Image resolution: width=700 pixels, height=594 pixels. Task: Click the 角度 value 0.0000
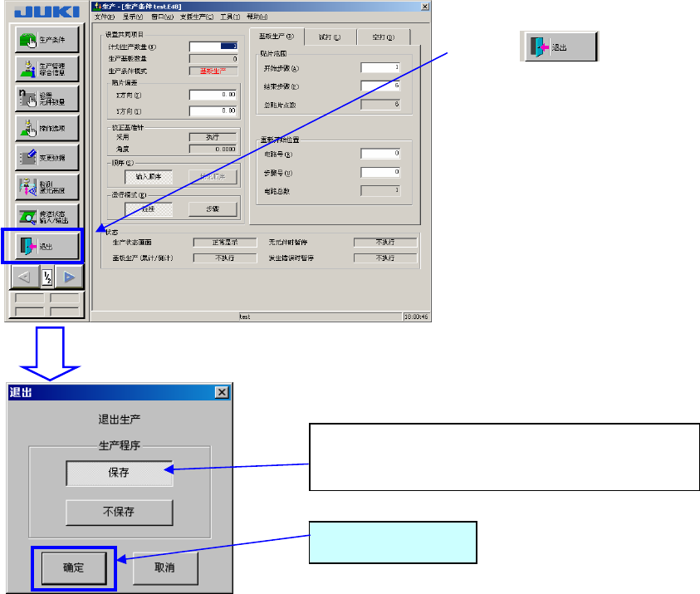click(213, 150)
